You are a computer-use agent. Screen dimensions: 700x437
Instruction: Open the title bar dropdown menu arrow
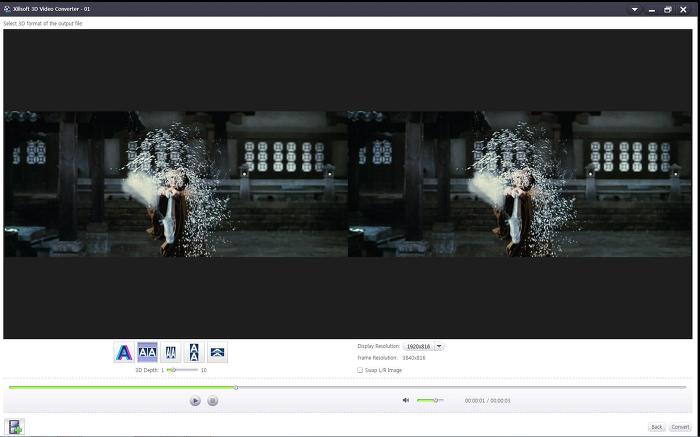pos(635,9)
